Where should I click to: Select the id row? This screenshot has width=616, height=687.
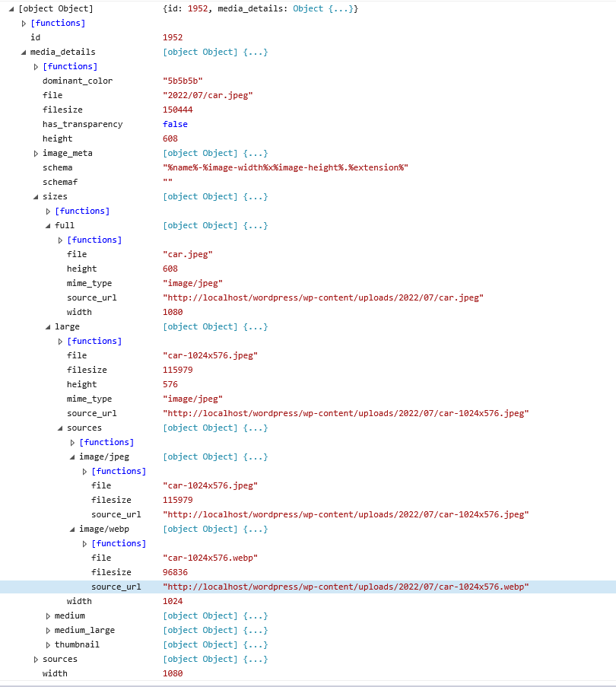coord(308,38)
